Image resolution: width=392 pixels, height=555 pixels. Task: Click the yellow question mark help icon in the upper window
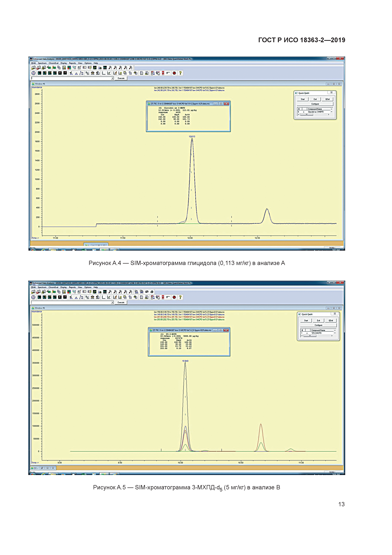click(180, 73)
